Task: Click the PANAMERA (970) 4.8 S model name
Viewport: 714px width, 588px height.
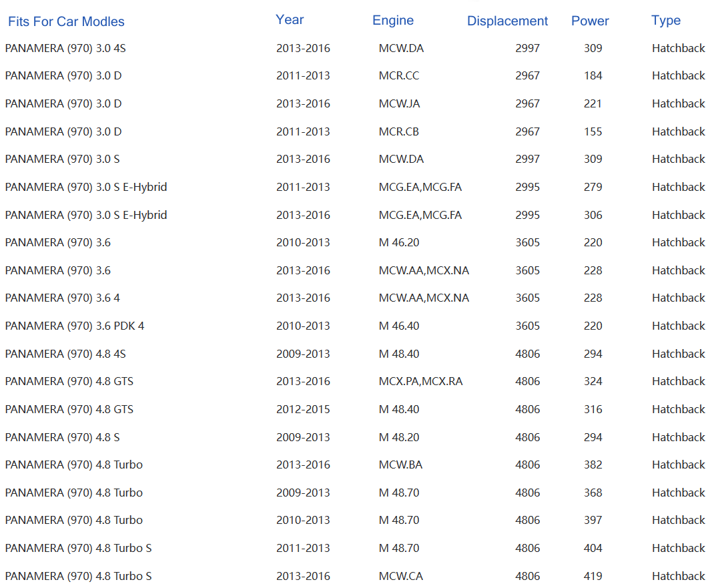Action: (62, 438)
